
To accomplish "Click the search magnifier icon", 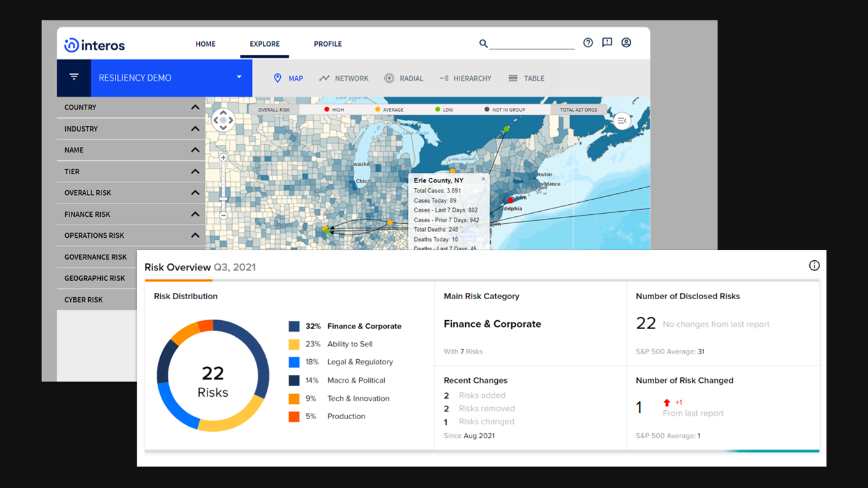I will pos(483,43).
